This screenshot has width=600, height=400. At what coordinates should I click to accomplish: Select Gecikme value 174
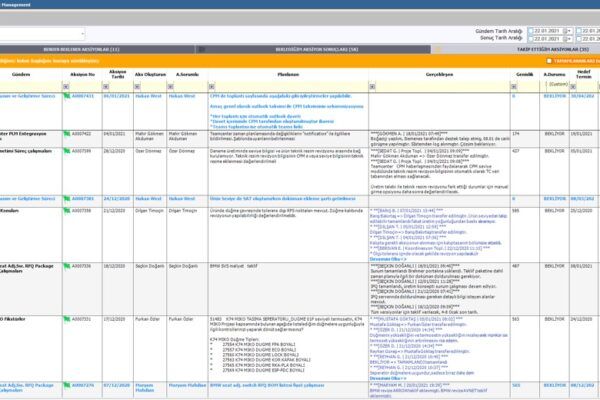pos(515,134)
